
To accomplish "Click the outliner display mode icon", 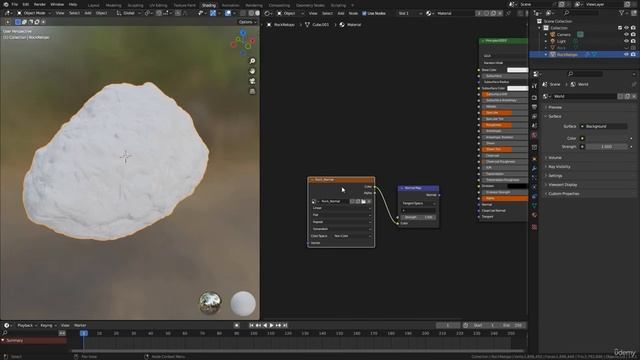I will coord(549,13).
